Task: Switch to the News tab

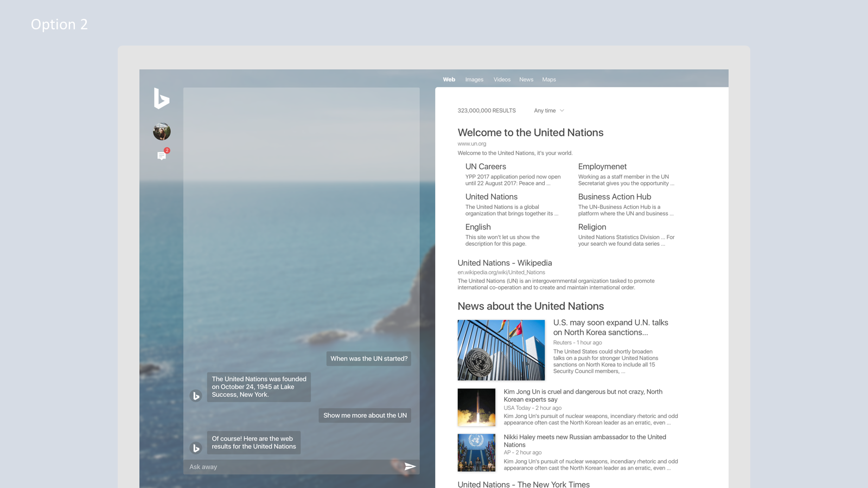Action: point(526,79)
